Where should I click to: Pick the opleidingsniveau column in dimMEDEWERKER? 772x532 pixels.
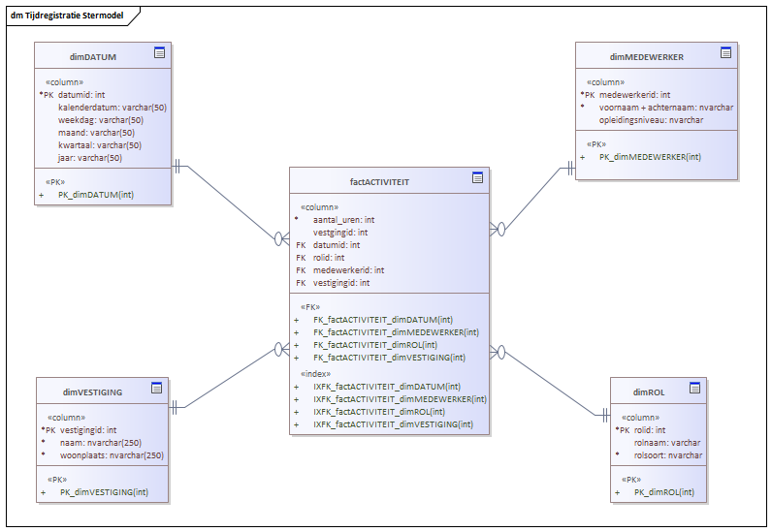(x=651, y=120)
